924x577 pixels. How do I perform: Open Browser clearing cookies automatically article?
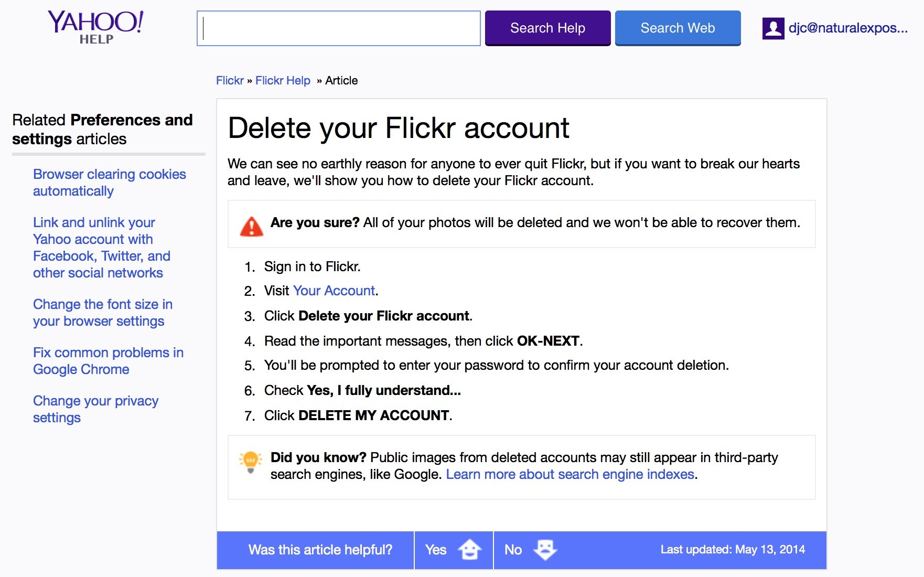110,183
